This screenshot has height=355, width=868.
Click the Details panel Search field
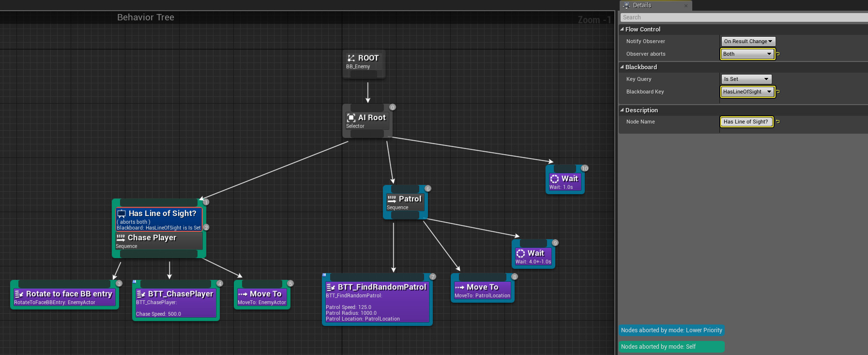(743, 17)
